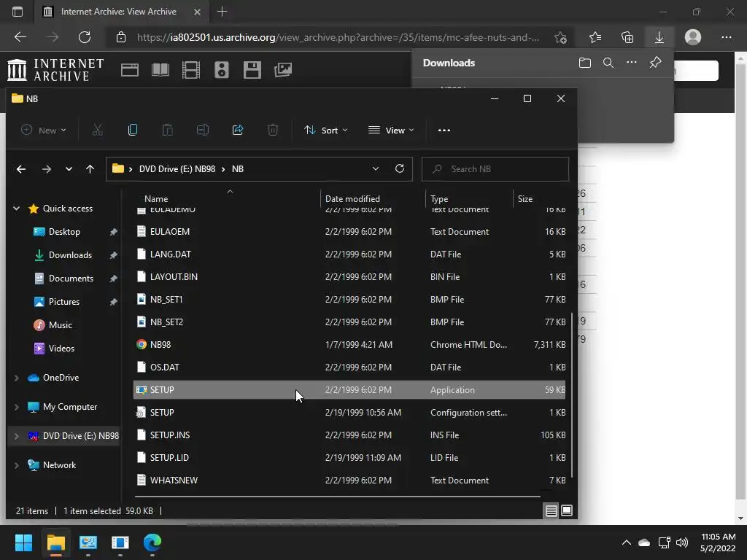Click the Share icon in Explorer toolbar
Image resolution: width=747 pixels, height=560 pixels.
[238, 130]
